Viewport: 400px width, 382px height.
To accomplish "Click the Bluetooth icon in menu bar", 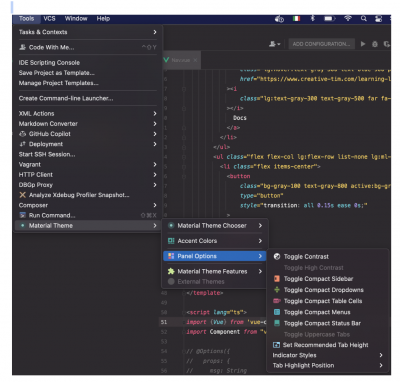I will click(313, 19).
